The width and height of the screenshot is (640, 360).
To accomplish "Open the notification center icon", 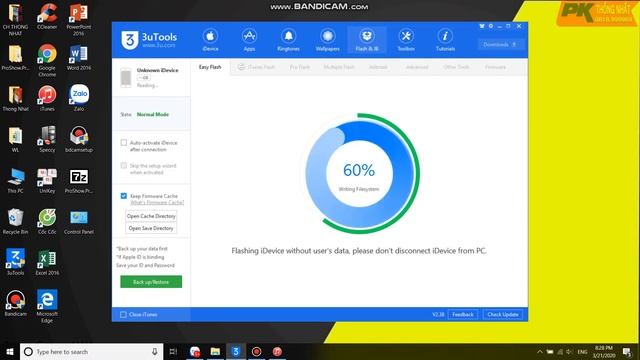I will 627,351.
